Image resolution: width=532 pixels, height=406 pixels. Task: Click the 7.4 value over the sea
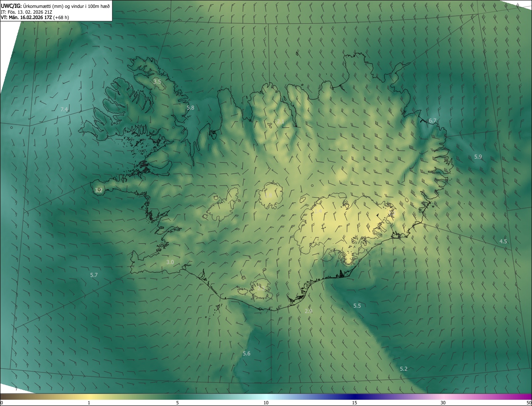point(64,109)
